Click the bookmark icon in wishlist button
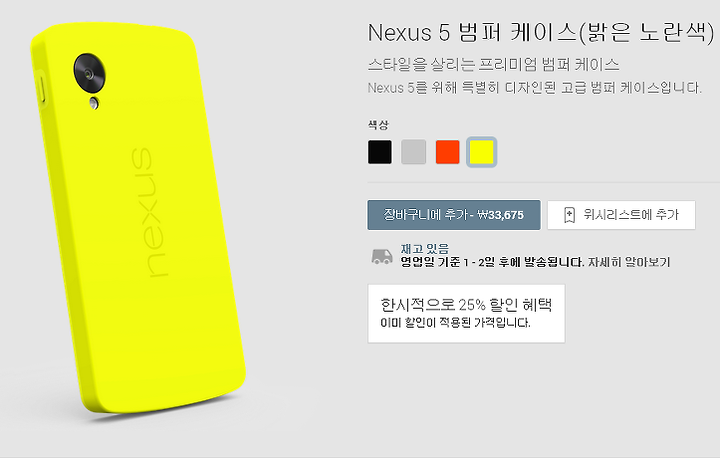 point(569,215)
